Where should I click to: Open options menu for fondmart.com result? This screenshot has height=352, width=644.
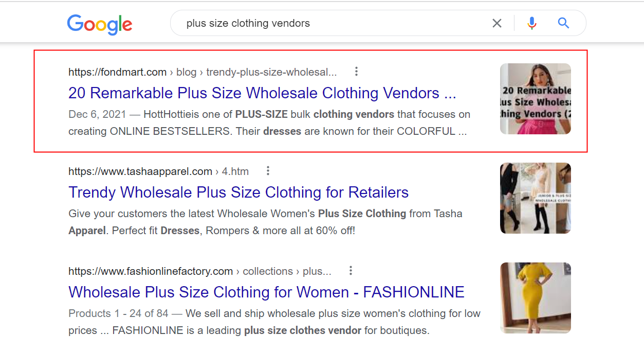(356, 72)
